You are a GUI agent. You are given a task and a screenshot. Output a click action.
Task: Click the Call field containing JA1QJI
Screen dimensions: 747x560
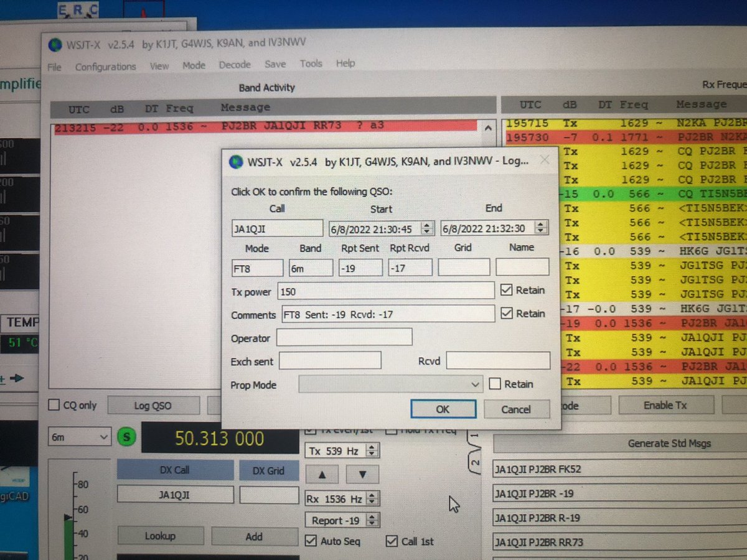point(277,228)
